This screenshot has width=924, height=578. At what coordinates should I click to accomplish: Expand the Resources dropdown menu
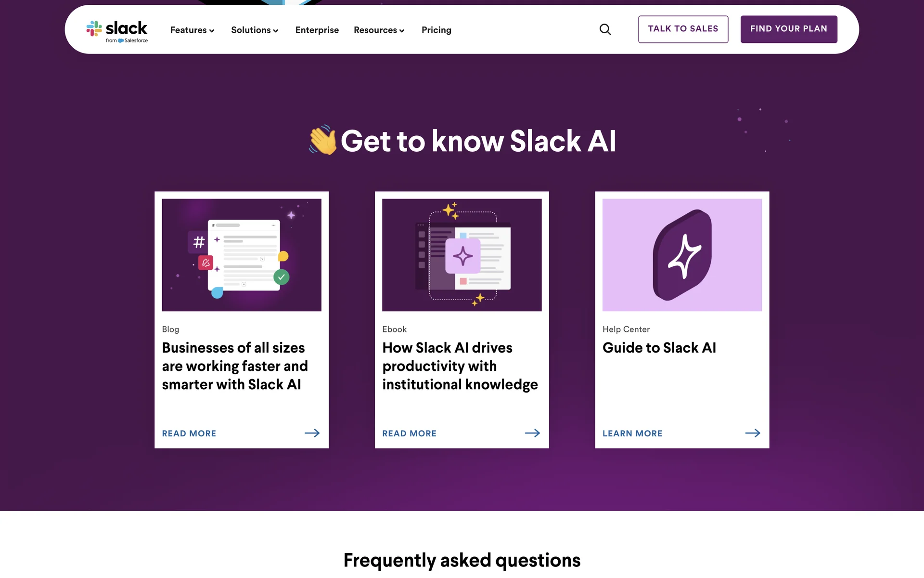(x=379, y=30)
